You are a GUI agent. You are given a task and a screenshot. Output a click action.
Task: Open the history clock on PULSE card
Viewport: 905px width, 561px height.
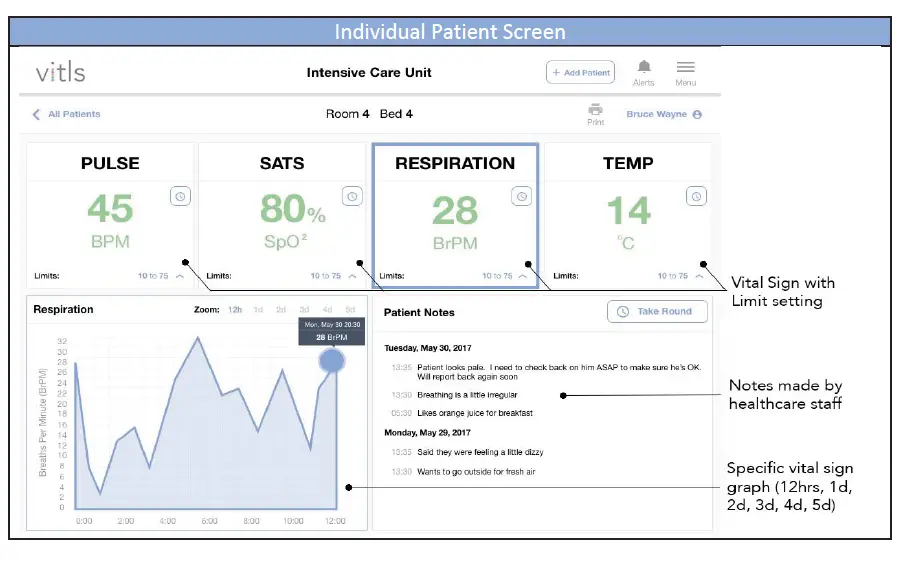coord(180,196)
